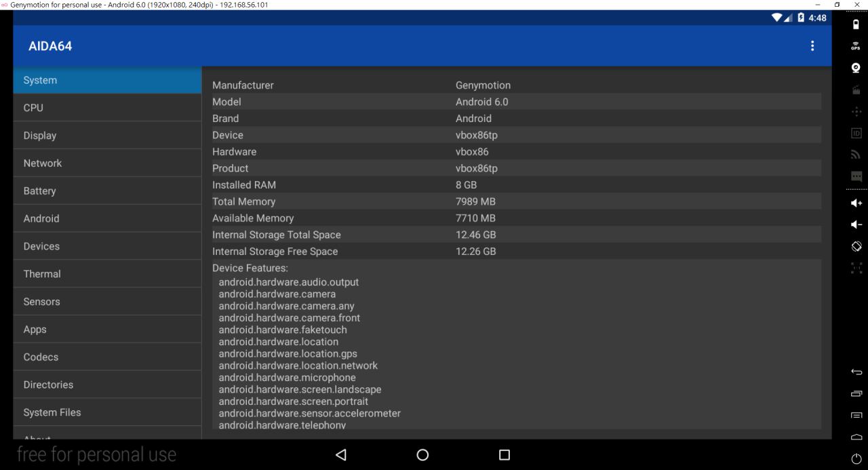Click android.hardware.audio.output feature entry

click(x=289, y=282)
